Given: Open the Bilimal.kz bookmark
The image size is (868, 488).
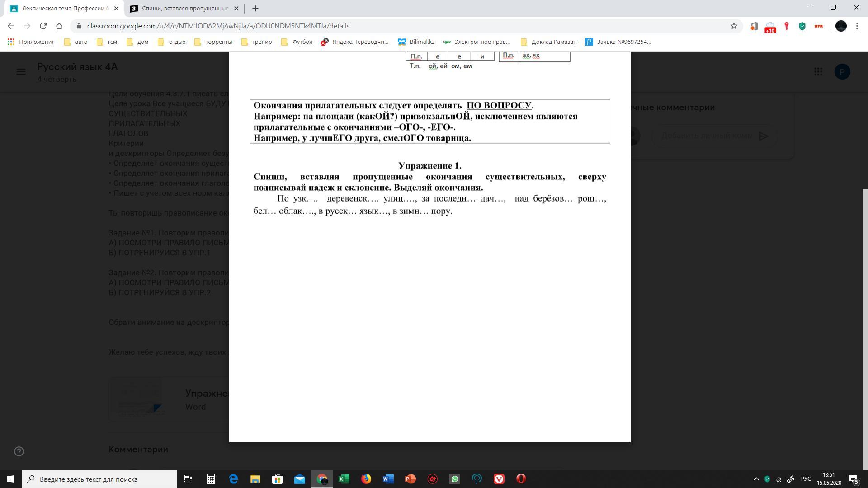Looking at the screenshot, I should pos(416,42).
